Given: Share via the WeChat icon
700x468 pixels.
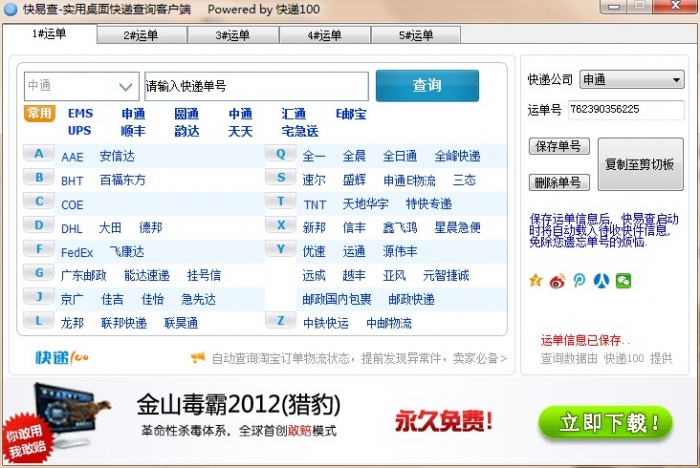Looking at the screenshot, I should pyautogui.click(x=623, y=280).
